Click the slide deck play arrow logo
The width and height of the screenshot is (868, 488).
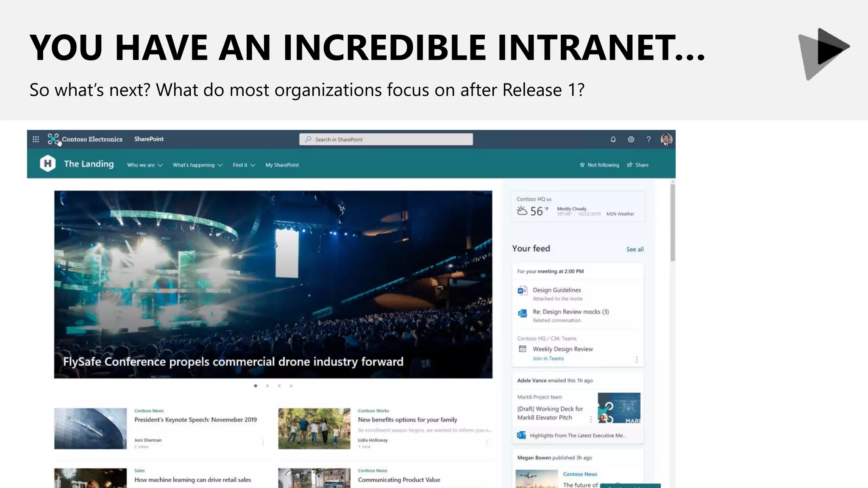[824, 54]
